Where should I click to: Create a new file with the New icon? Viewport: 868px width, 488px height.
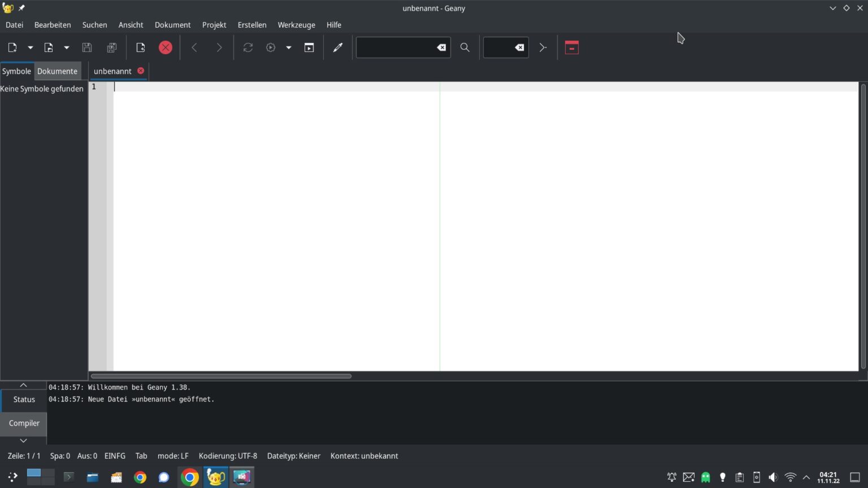click(12, 47)
